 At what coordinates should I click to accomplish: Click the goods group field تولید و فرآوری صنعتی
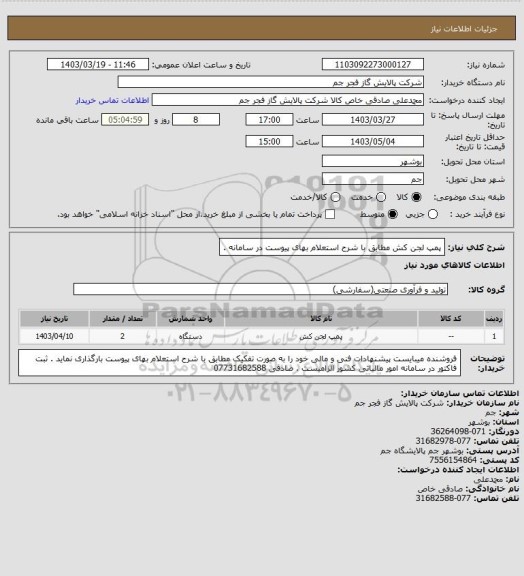point(260,289)
